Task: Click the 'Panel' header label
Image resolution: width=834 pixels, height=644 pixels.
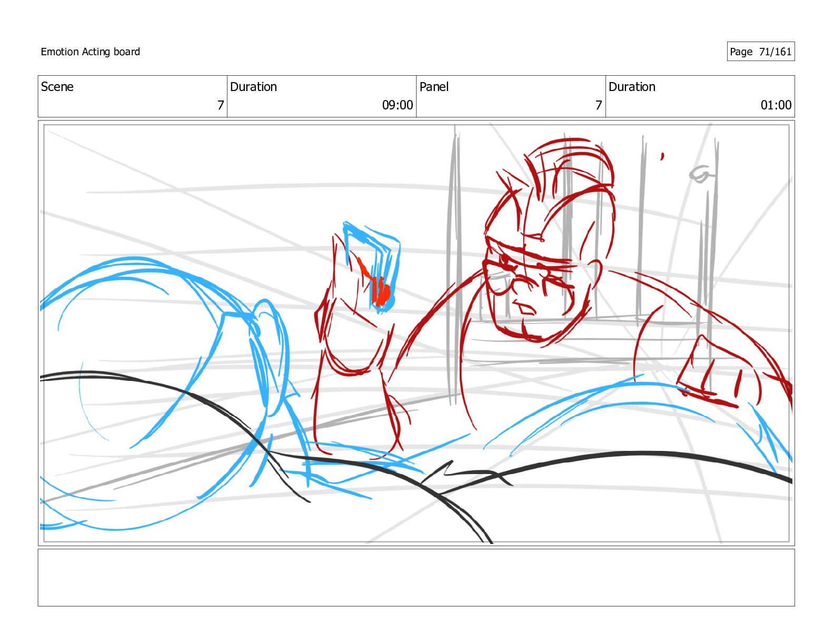Action: 434,87
